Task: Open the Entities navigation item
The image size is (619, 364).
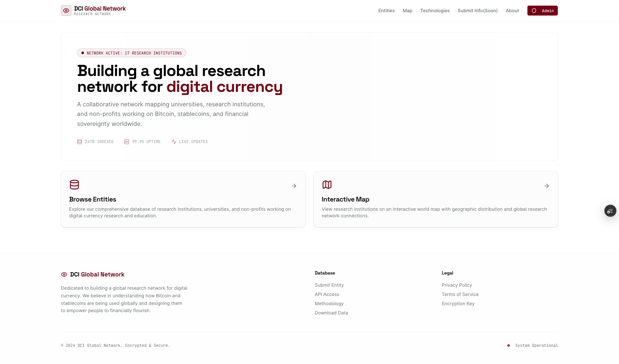Action: tap(386, 11)
